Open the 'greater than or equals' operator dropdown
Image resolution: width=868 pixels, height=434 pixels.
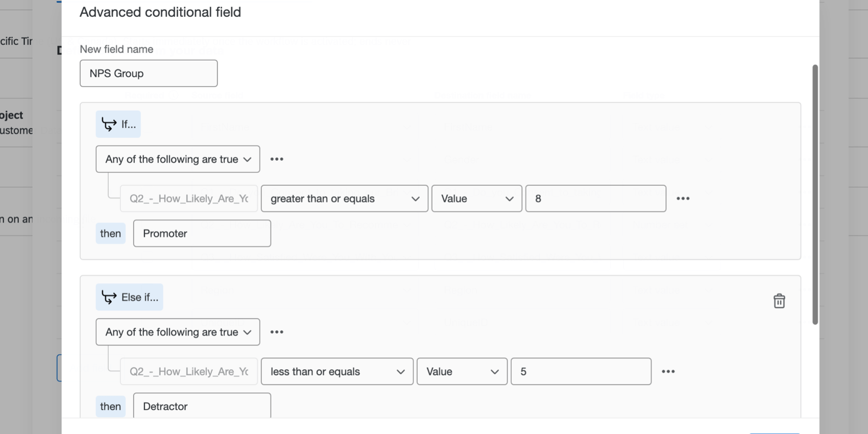pos(344,199)
